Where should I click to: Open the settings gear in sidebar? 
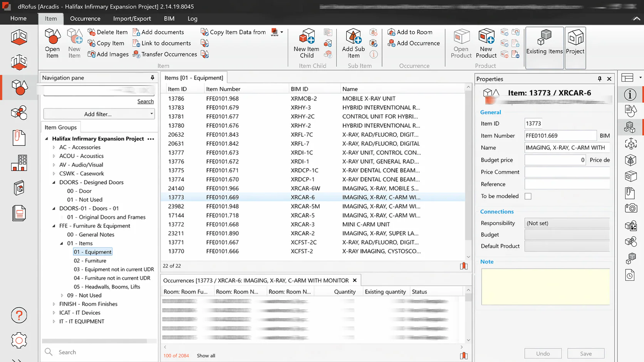[x=19, y=340]
